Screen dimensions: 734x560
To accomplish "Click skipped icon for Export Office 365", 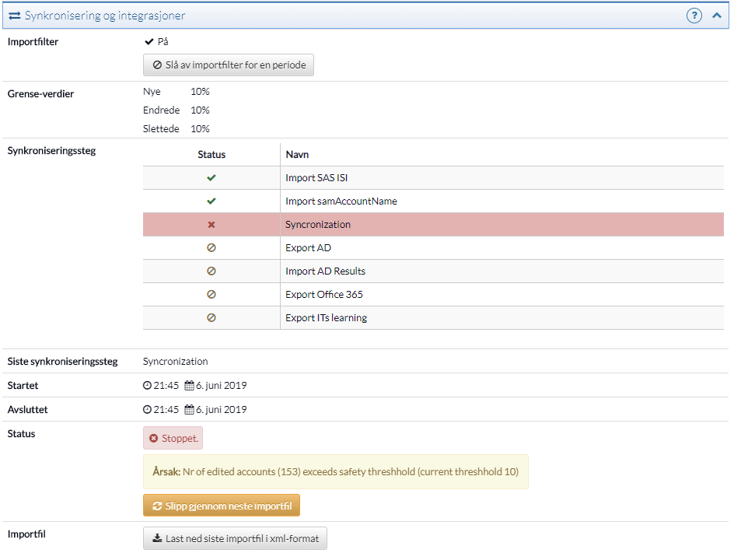I will 211,295.
